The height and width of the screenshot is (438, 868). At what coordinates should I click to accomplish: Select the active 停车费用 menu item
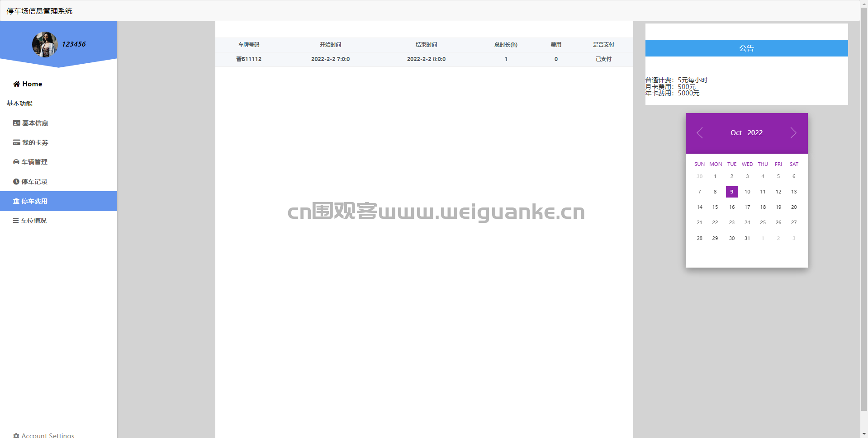(58, 201)
